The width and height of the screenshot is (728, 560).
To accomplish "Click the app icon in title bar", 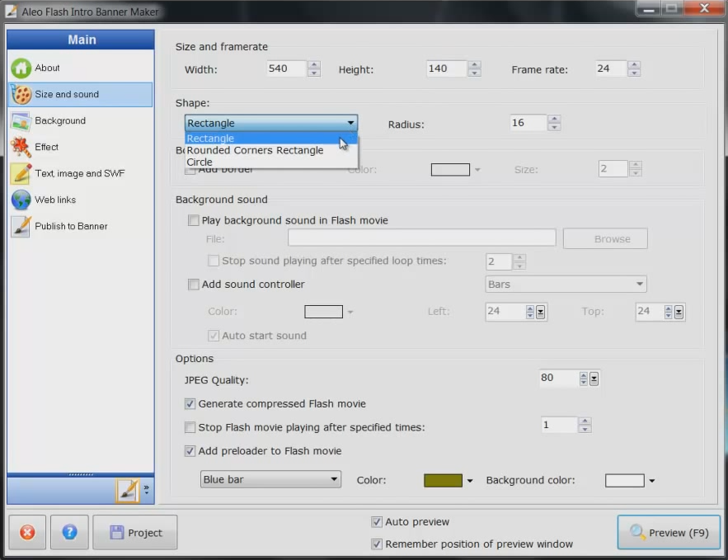I will pyautogui.click(x=11, y=12).
